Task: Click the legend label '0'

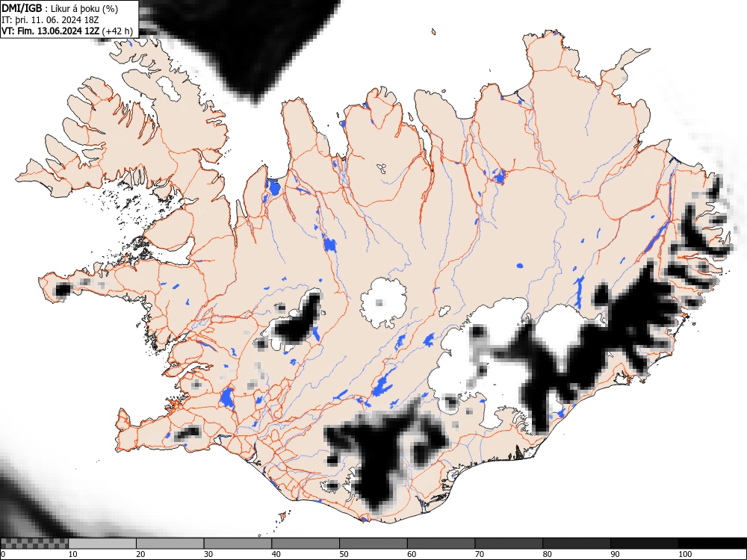Action: pos(3,554)
